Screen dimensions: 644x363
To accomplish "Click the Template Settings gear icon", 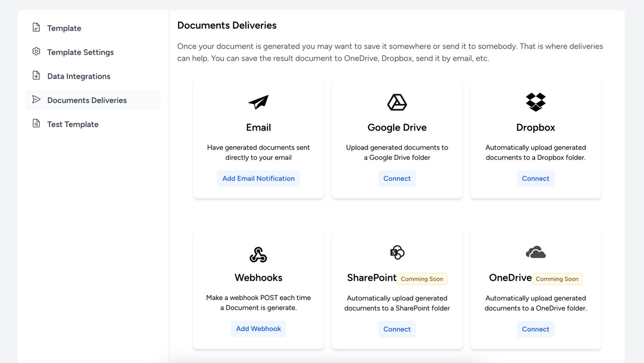I will tap(36, 51).
